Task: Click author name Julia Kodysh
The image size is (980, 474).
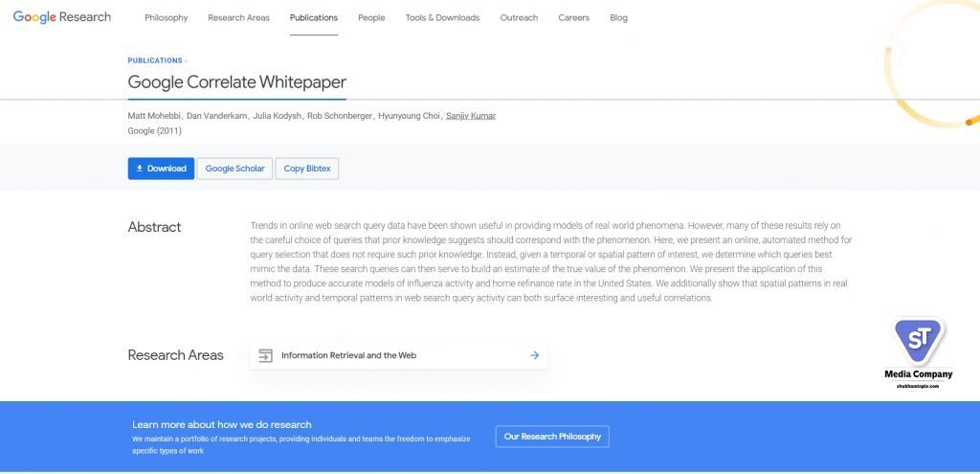Action: click(278, 116)
